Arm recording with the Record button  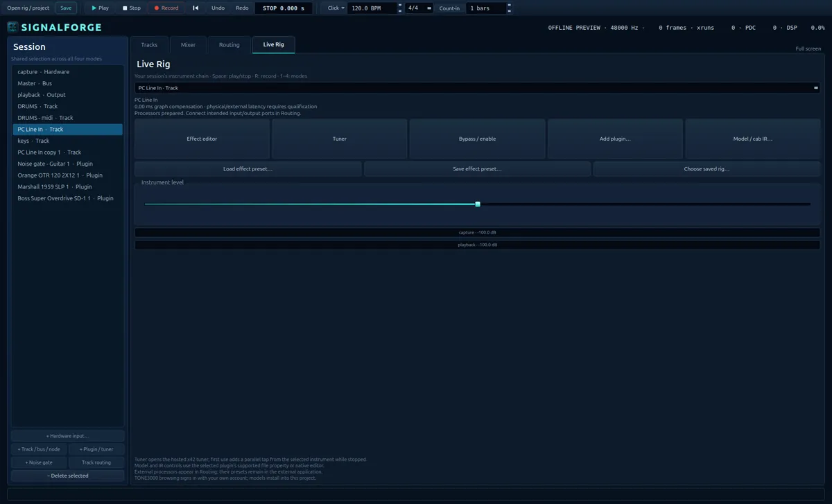point(166,8)
